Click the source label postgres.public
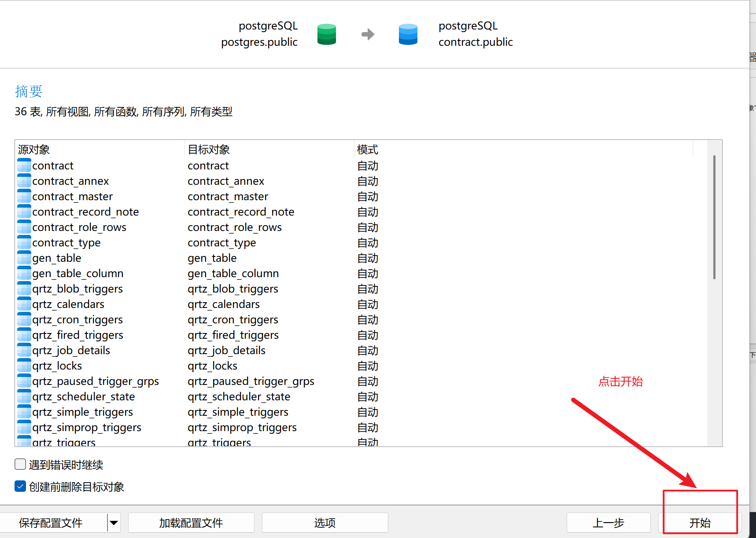This screenshot has width=756, height=538. (259, 42)
